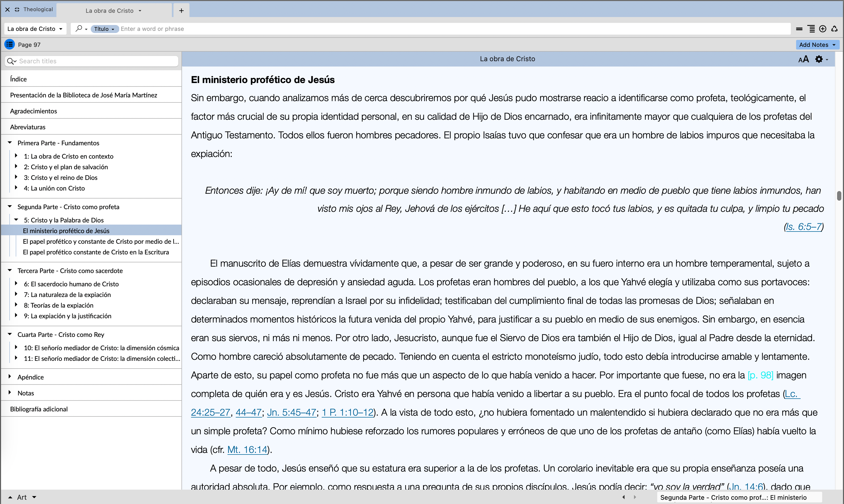Select El papel profético constante de Cristo en la Escritura
The height and width of the screenshot is (504, 844).
[x=91, y=252]
